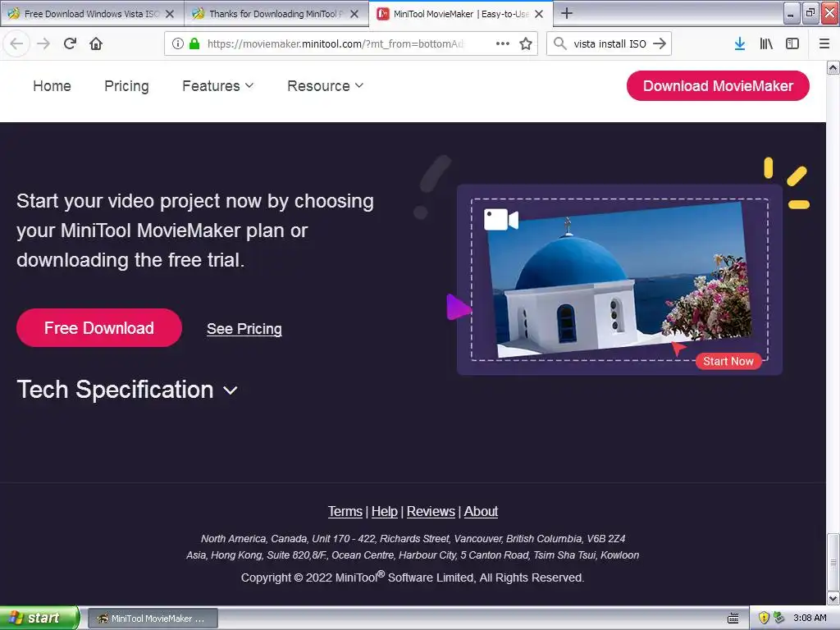Click the network connection tray icon
The width and height of the screenshot is (840, 630).
[779, 619]
